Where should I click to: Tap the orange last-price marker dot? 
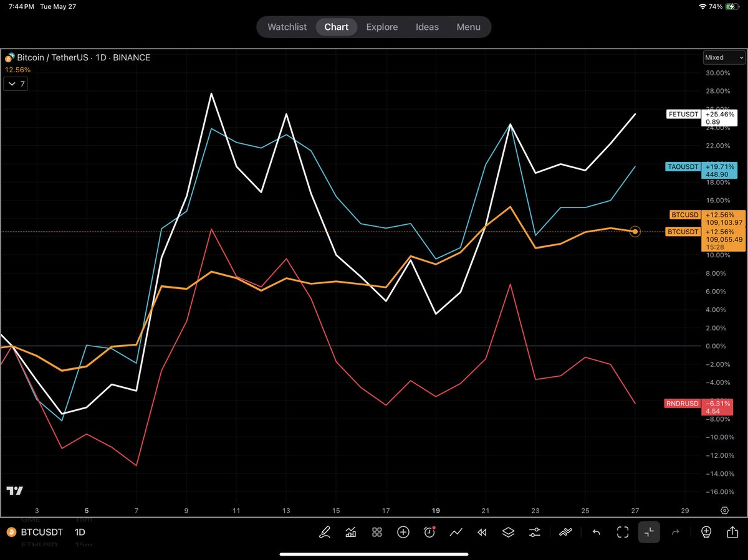point(635,232)
